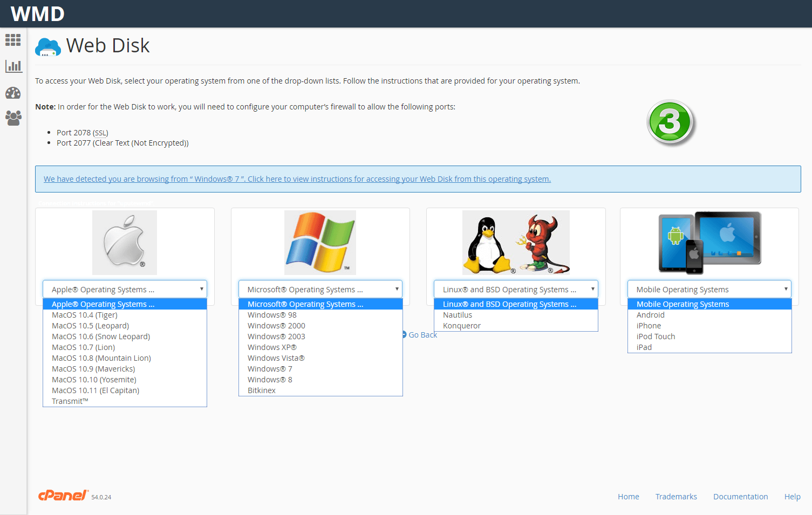
Task: Choose the iPod Touch option
Action: pos(709,337)
